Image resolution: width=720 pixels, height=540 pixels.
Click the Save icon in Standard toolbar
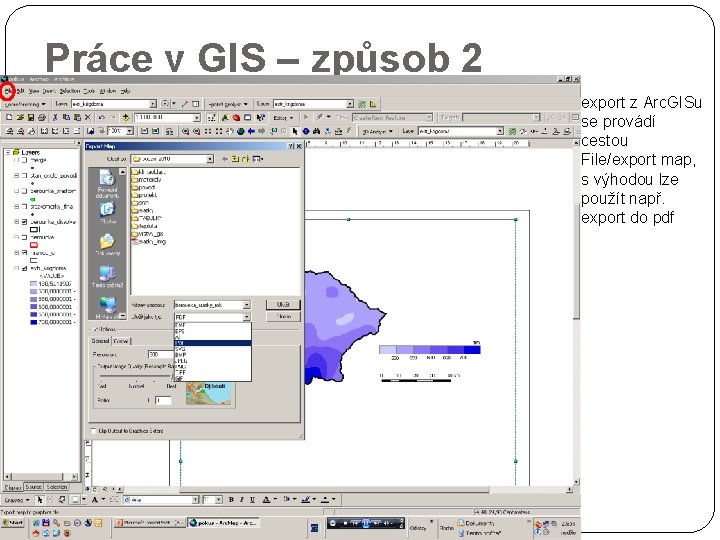tap(31, 118)
